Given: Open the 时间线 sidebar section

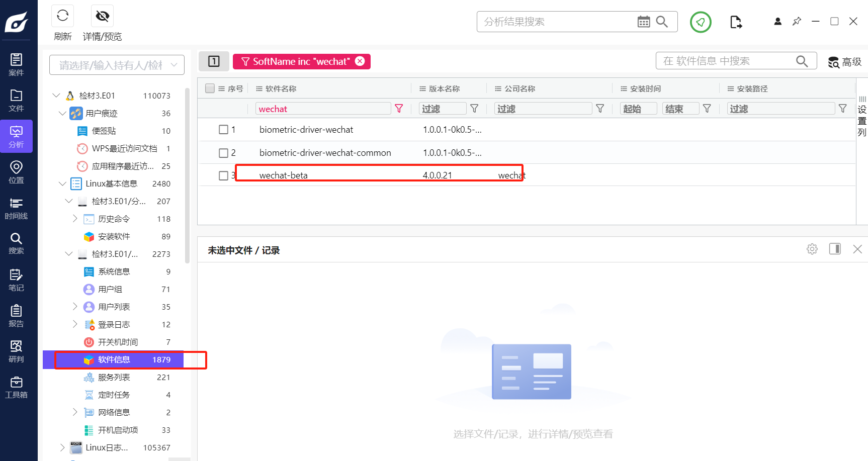Looking at the screenshot, I should 16,208.
